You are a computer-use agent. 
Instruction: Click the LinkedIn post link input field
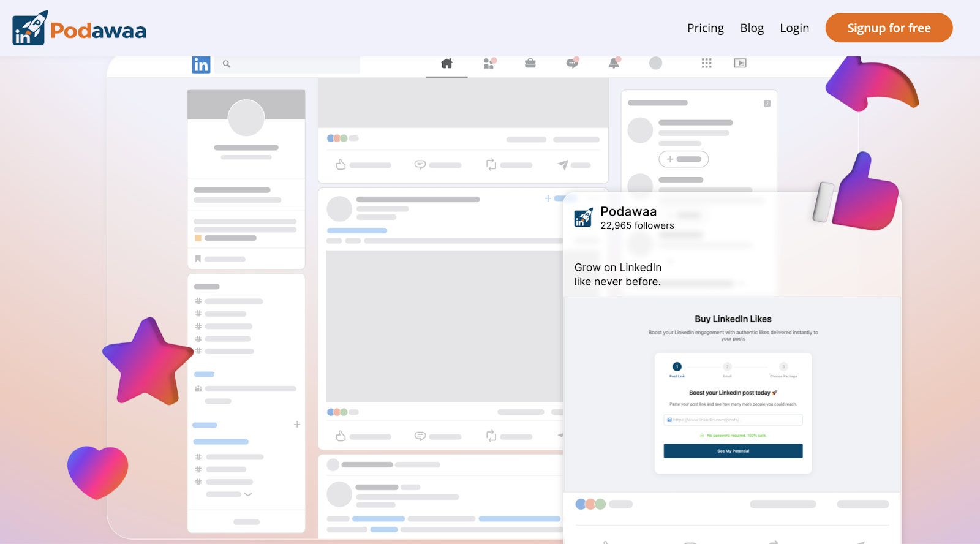click(733, 420)
